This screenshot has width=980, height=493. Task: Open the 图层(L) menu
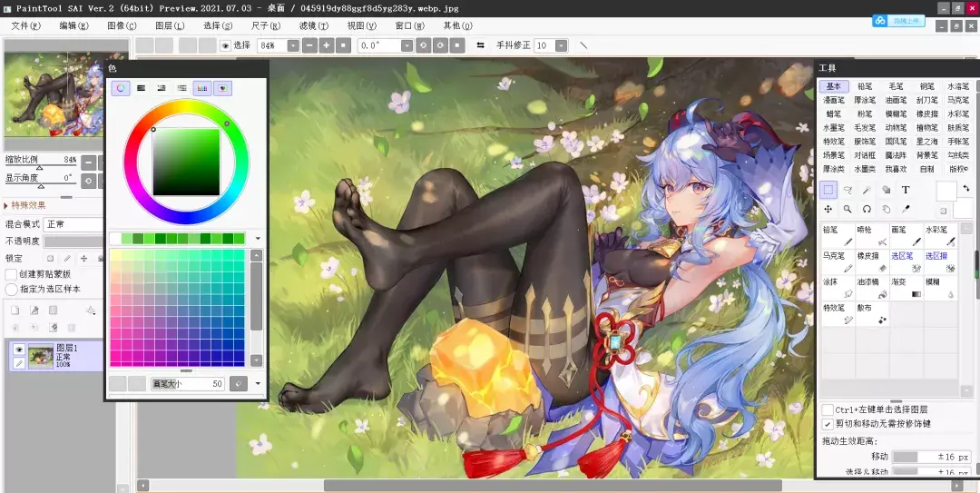tap(170, 25)
